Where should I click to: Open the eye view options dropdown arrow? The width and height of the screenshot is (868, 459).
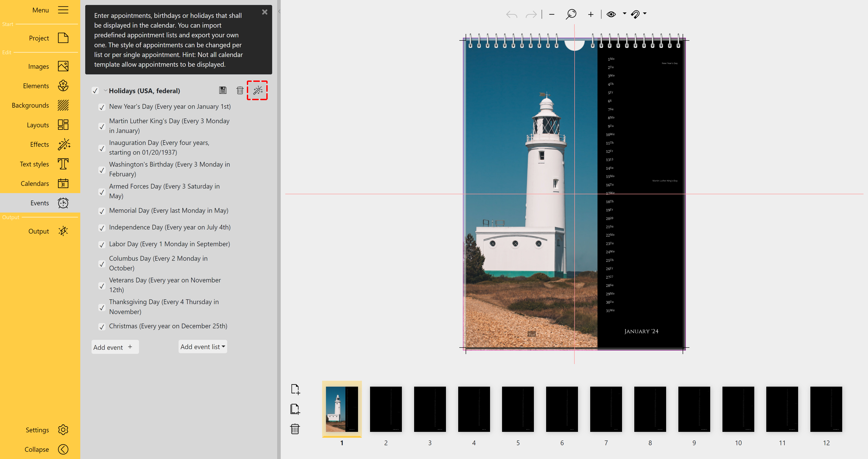[x=624, y=14]
